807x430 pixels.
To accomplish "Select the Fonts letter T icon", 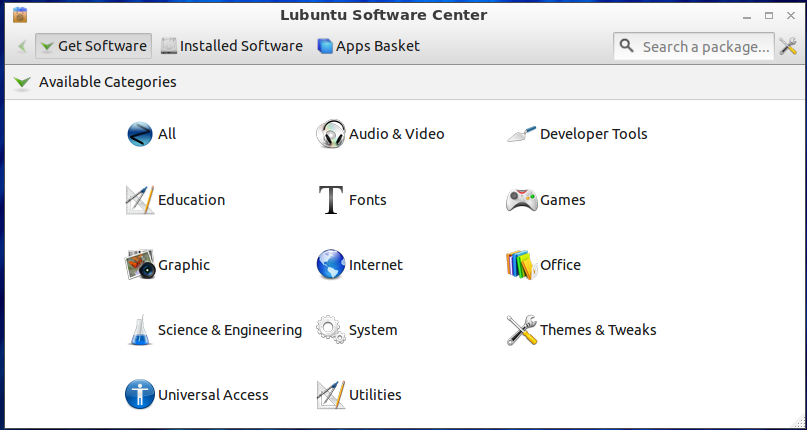I will (x=331, y=200).
